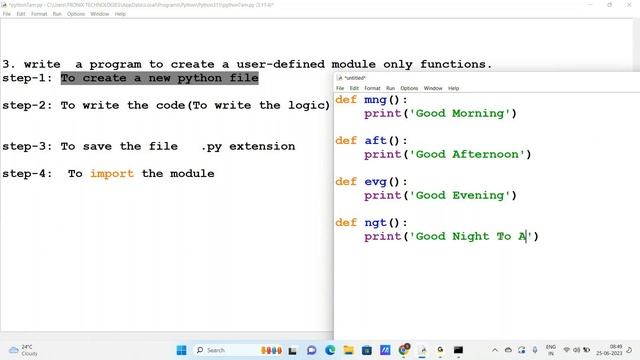Click the Windows Start button
The image size is (640, 360).
click(182, 350)
